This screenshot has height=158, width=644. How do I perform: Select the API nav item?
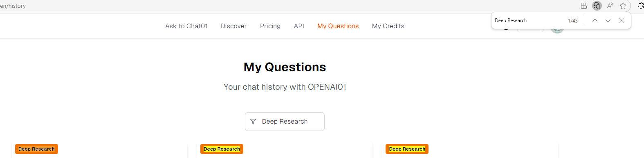click(x=299, y=26)
